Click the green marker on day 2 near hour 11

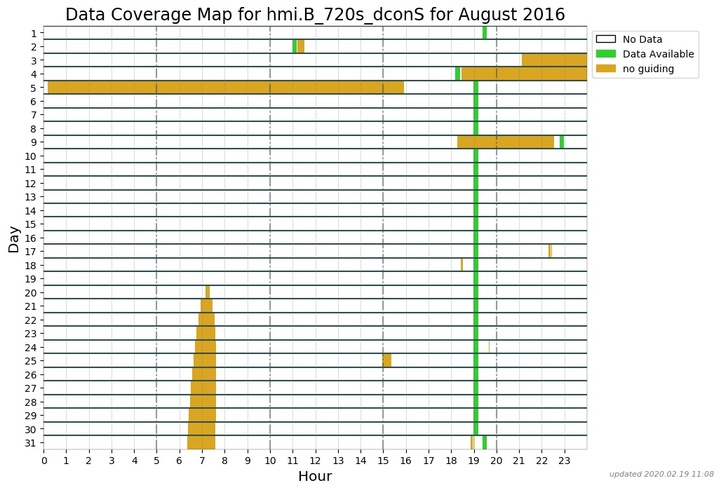point(294,46)
